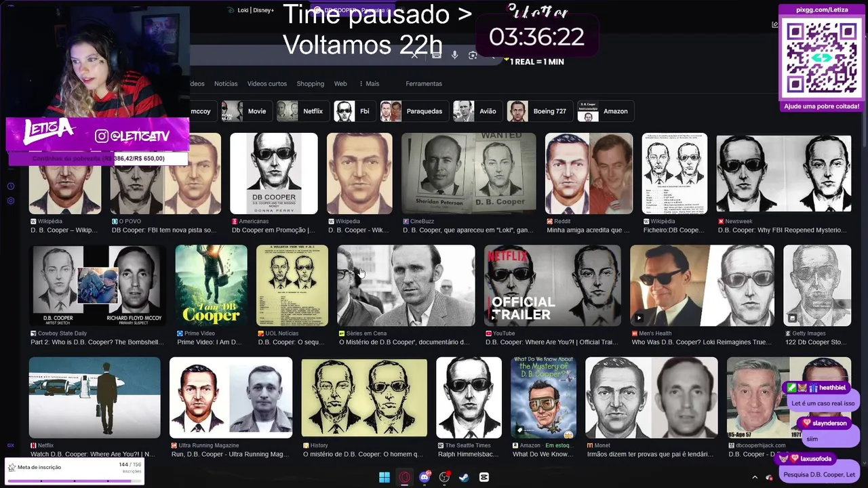Open the Vídeos curtos search tab
This screenshot has height=488, width=868.
click(x=267, y=83)
